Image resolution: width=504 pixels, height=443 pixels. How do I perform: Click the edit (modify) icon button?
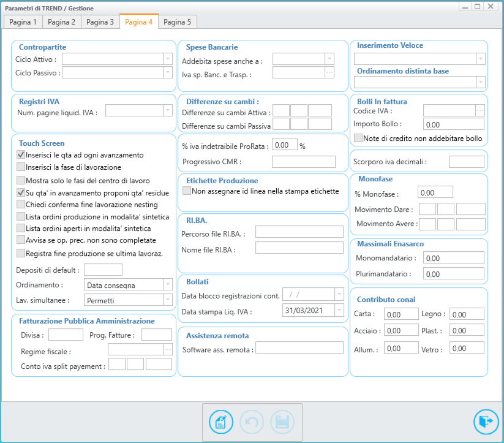coord(221,422)
